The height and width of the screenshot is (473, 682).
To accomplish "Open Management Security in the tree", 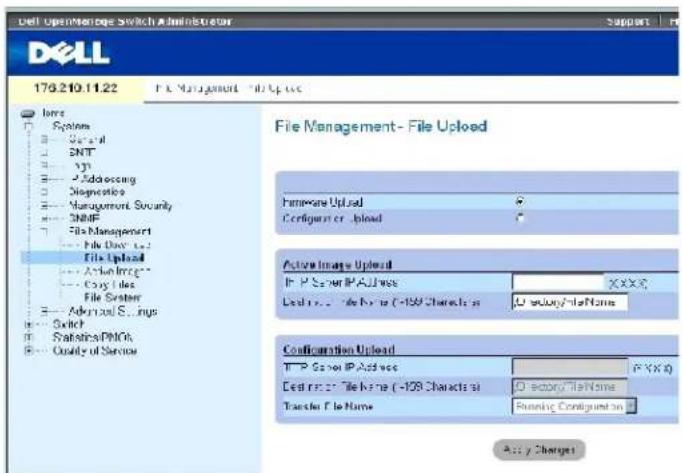I will (x=120, y=205).
